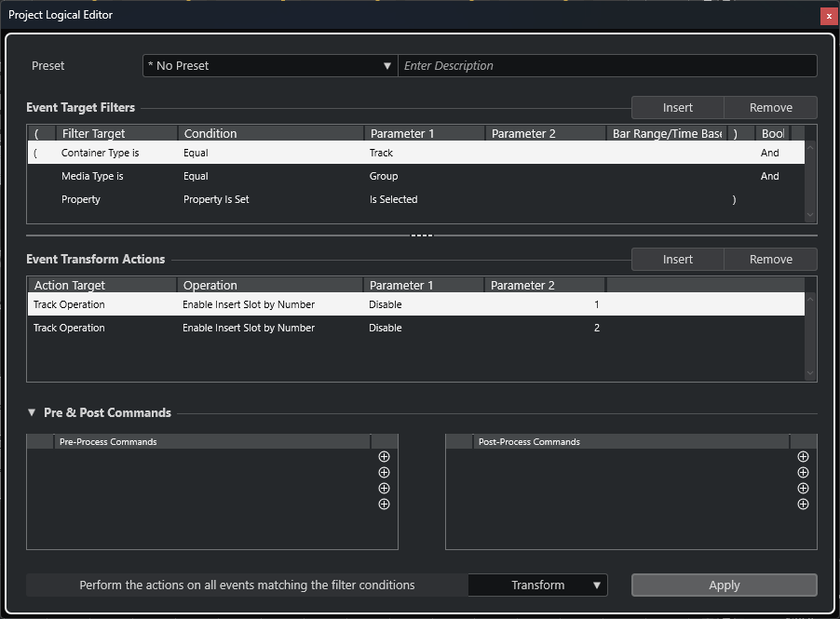Collapse the Pre & Post Commands section
The width and height of the screenshot is (840, 619).
click(x=32, y=412)
